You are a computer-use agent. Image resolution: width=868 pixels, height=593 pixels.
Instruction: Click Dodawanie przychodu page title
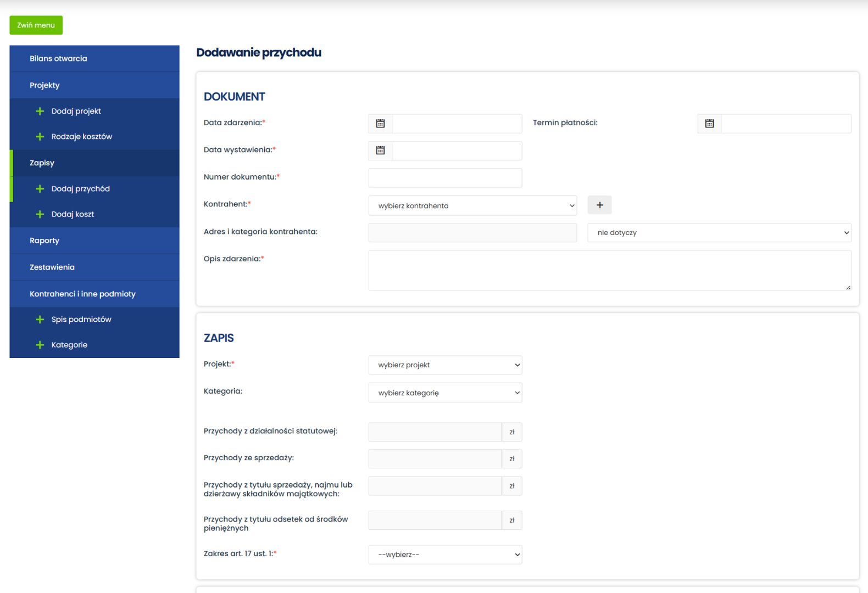[259, 53]
